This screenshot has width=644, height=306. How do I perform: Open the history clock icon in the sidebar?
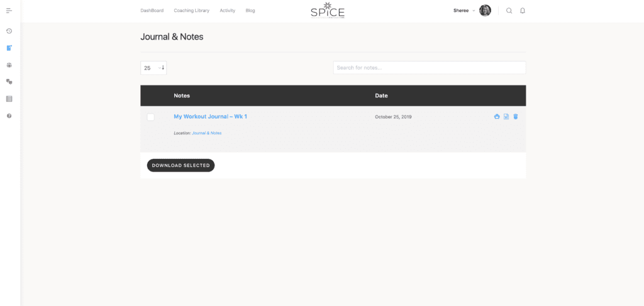[9, 31]
